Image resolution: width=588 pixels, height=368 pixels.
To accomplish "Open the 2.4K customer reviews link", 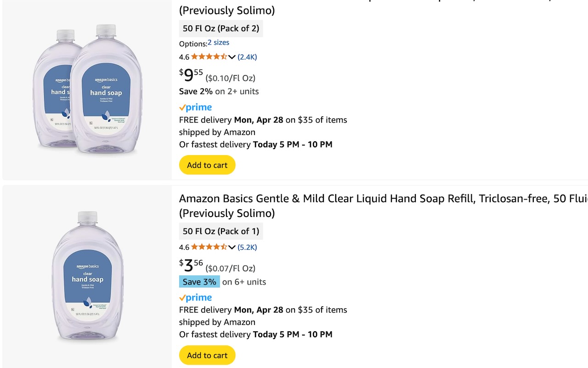I will (247, 57).
